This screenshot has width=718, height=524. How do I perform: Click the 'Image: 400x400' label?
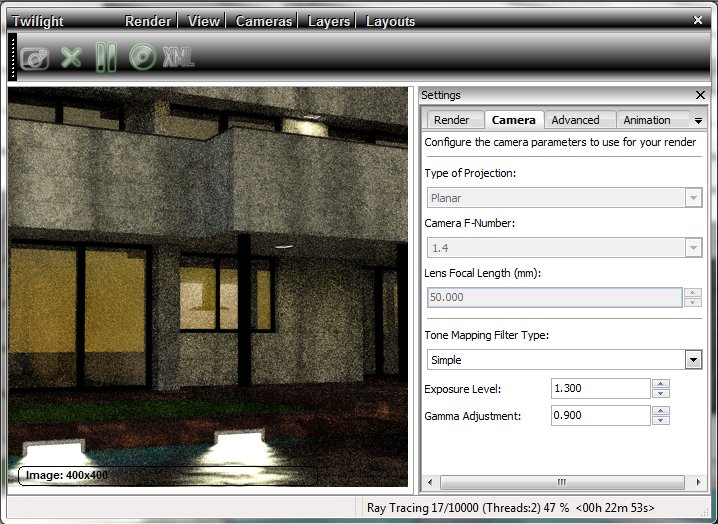tap(66, 475)
